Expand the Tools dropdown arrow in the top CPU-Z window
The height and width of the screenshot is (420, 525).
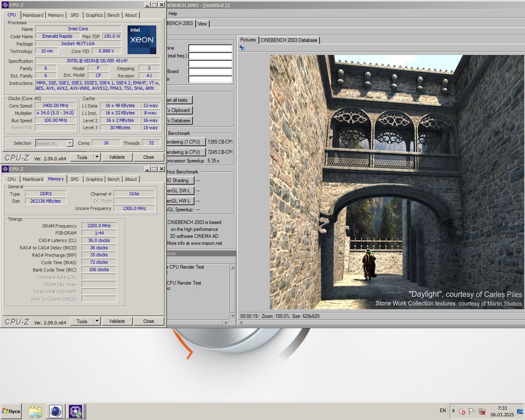pos(97,157)
